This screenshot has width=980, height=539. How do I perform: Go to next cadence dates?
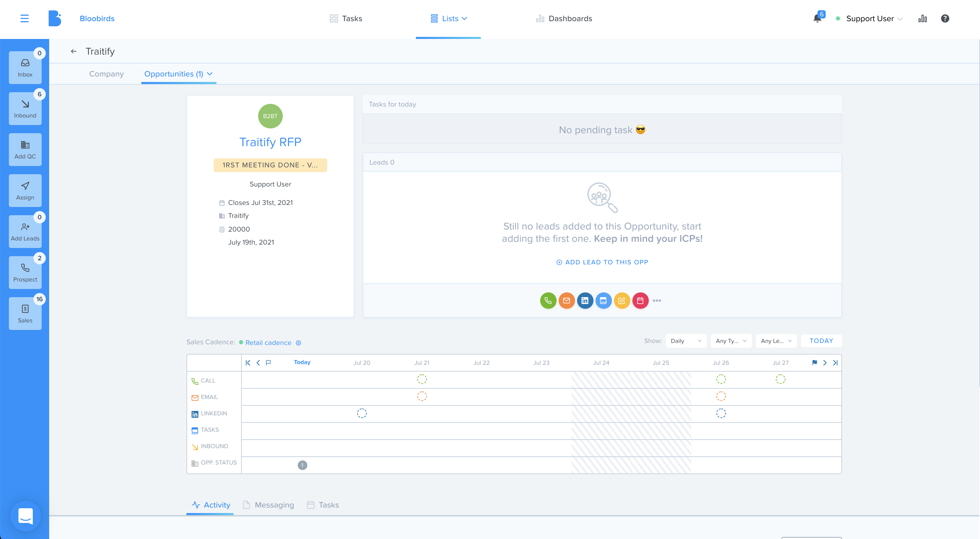coord(825,362)
